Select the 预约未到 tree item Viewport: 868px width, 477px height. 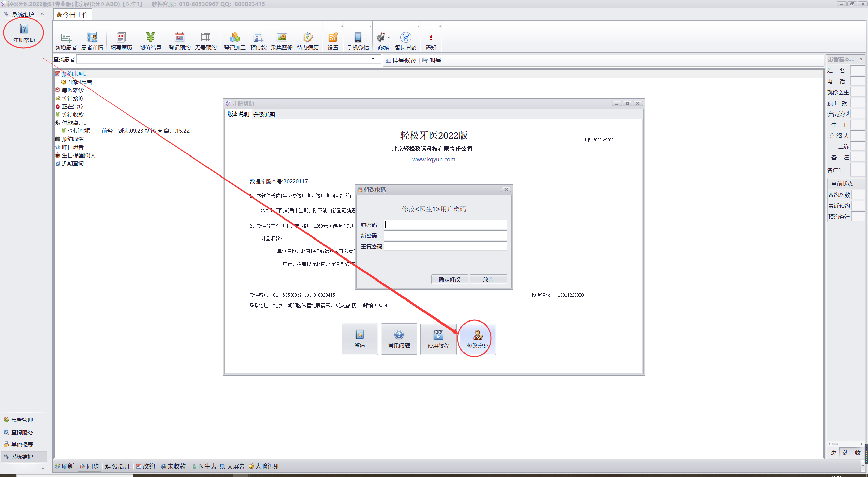coord(75,74)
